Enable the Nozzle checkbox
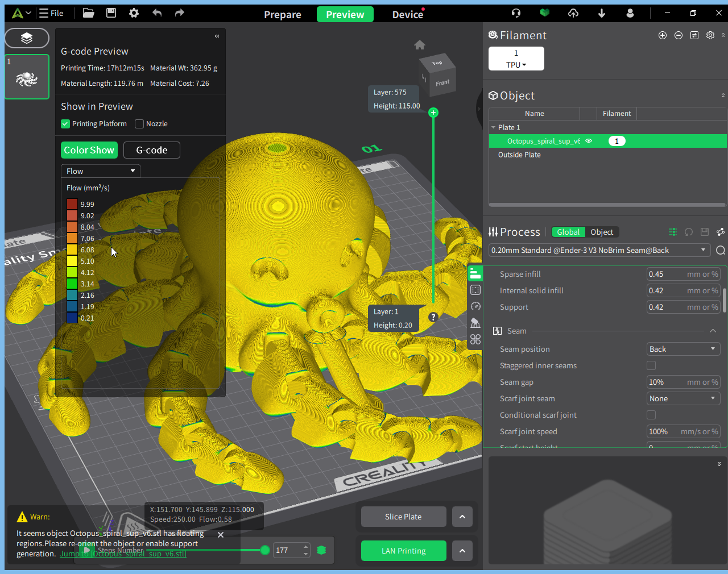The height and width of the screenshot is (574, 728). (x=139, y=124)
